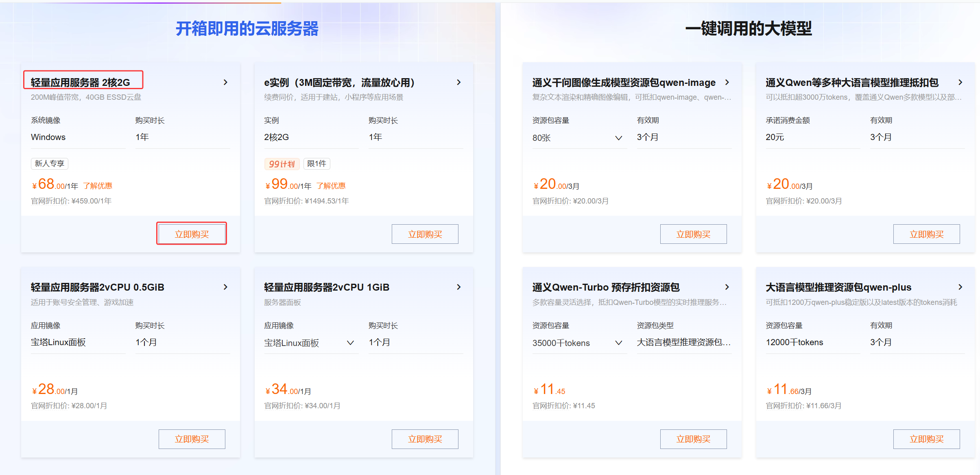This screenshot has height=475, width=980.
Task: Click the 新人专享 label
Action: [49, 164]
